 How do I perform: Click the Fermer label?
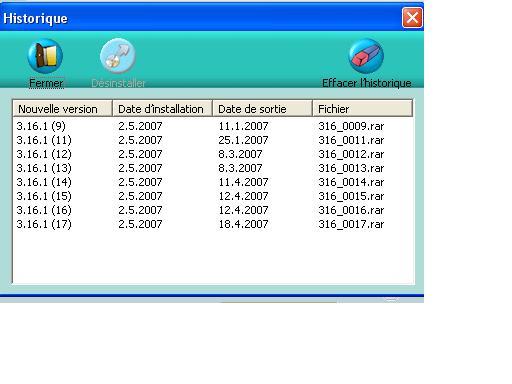click(x=46, y=83)
